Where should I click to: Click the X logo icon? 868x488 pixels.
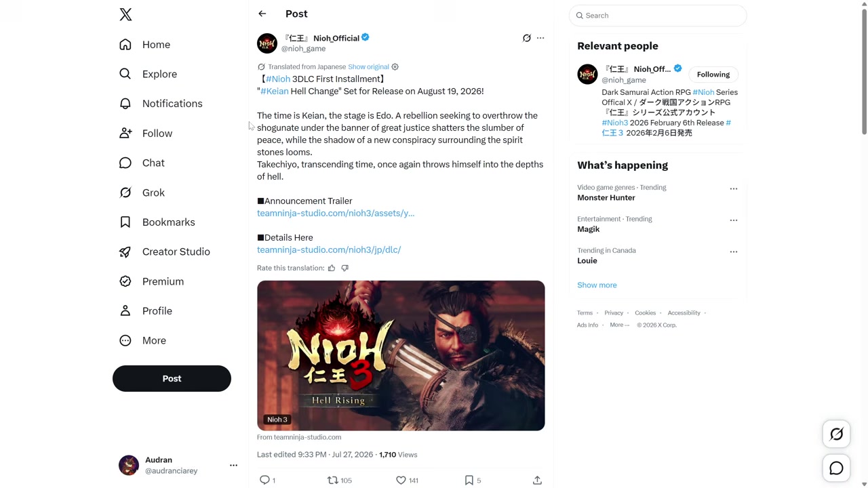coord(125,14)
